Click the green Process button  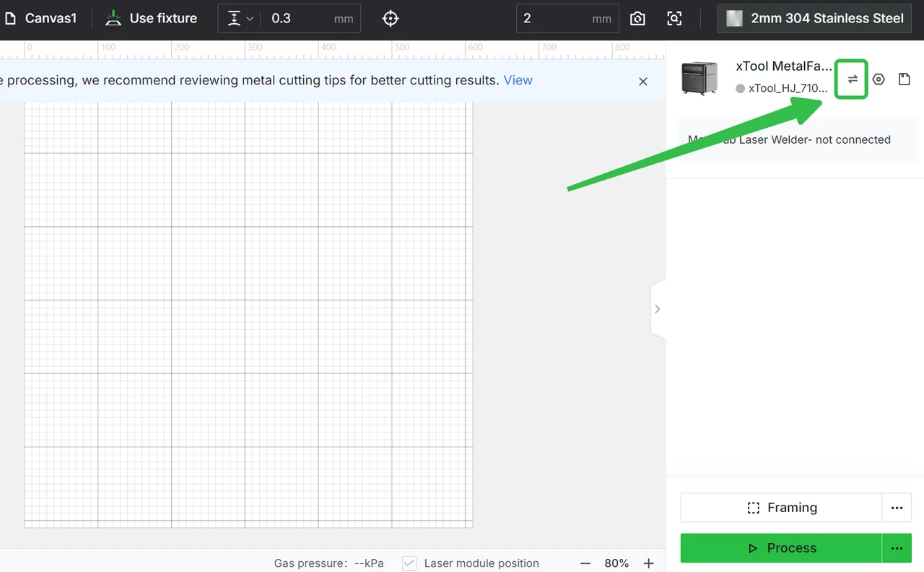coord(781,548)
